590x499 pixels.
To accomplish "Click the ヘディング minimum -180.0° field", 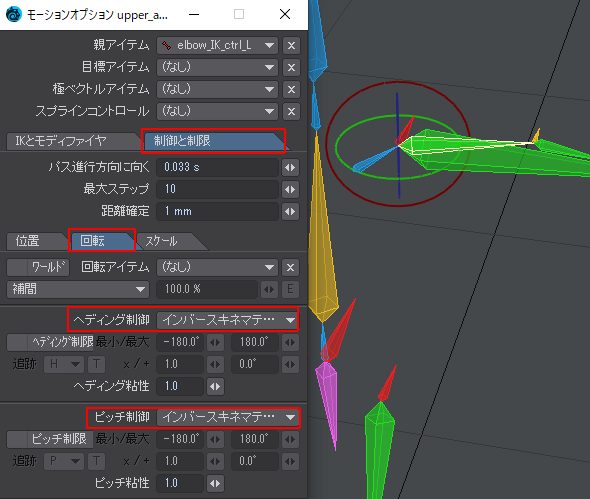I will 180,342.
